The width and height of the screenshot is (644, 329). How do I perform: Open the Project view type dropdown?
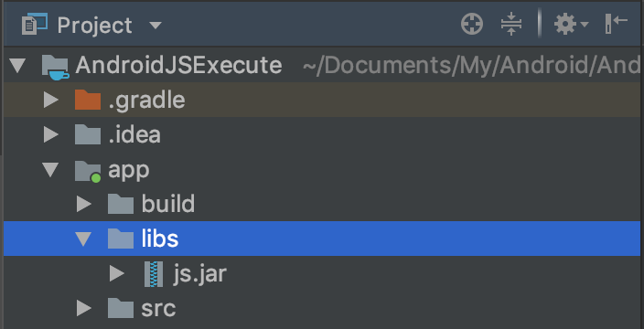[x=156, y=26]
